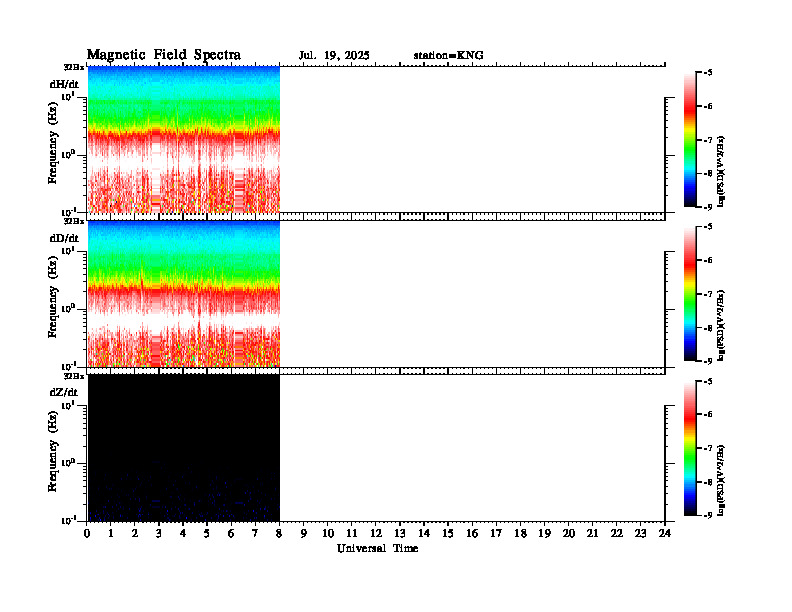Click the dZ/dt panel's "Frequency (Hz)" label

53,451
